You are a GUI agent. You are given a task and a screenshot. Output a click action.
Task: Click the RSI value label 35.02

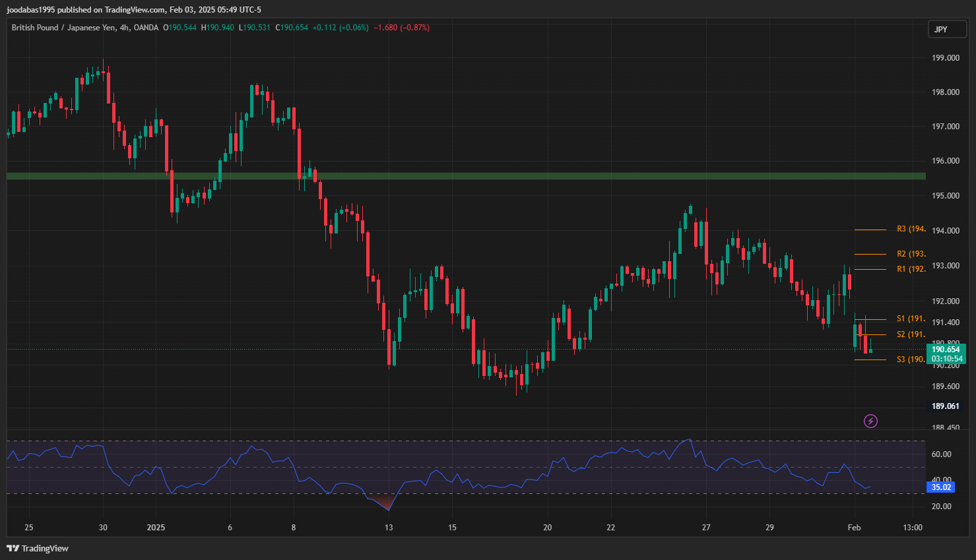(941, 487)
